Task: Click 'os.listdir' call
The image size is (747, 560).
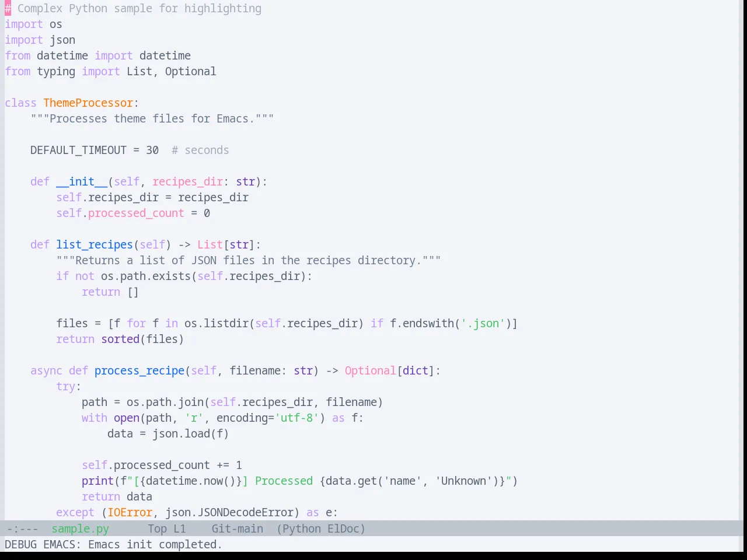Action: point(217,323)
